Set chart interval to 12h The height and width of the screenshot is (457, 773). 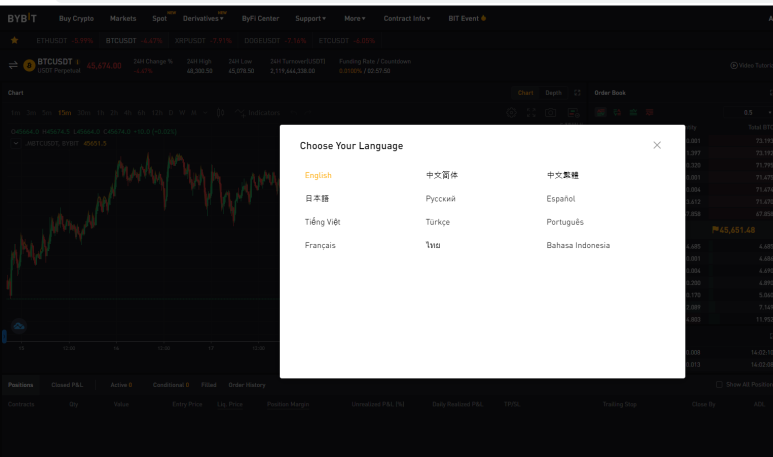coord(157,113)
